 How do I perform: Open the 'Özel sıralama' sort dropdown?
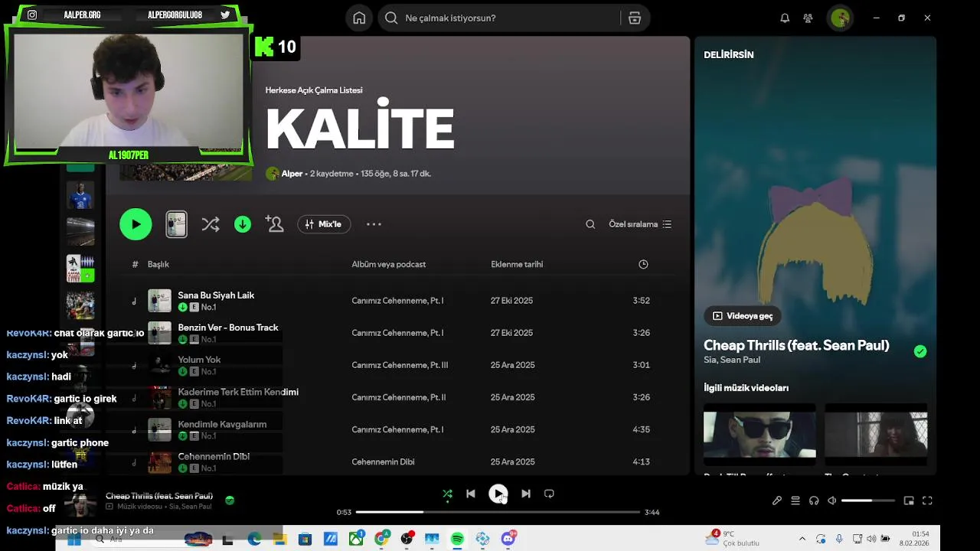coord(640,224)
